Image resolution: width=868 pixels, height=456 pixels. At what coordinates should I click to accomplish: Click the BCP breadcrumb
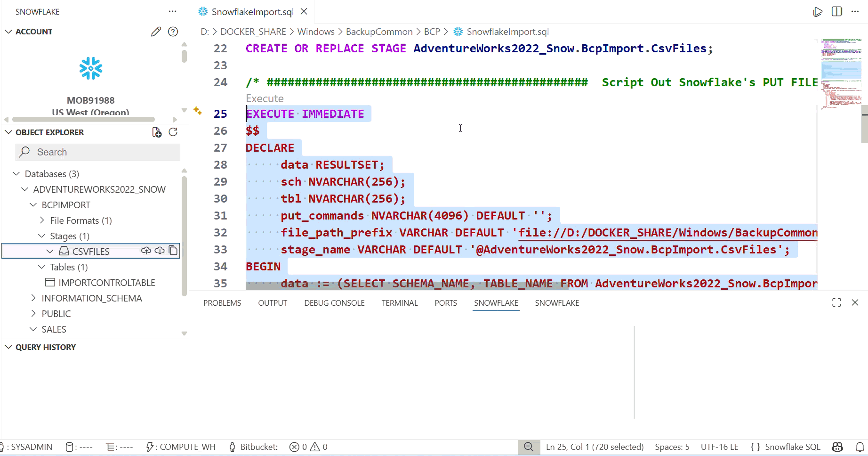[x=432, y=32]
